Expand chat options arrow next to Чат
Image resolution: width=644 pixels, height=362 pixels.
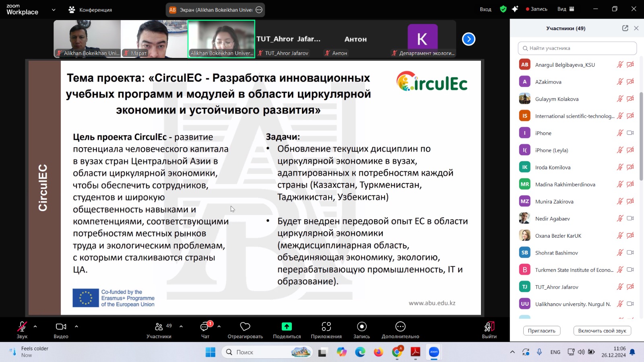click(219, 326)
